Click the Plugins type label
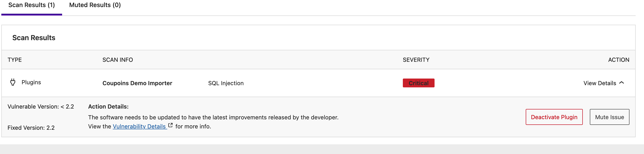The width and height of the screenshot is (644, 154). point(31,82)
